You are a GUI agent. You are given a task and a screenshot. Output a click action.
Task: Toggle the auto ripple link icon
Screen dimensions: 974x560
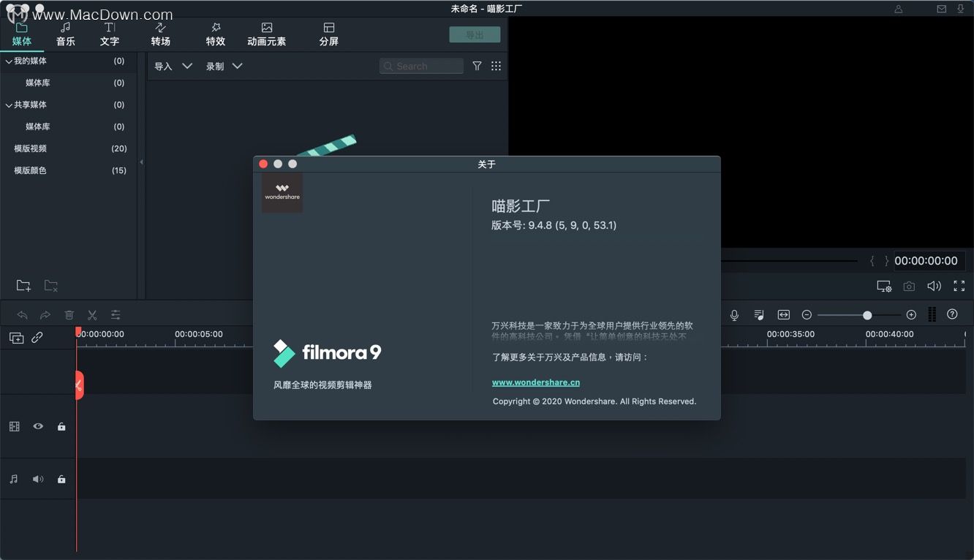(37, 338)
